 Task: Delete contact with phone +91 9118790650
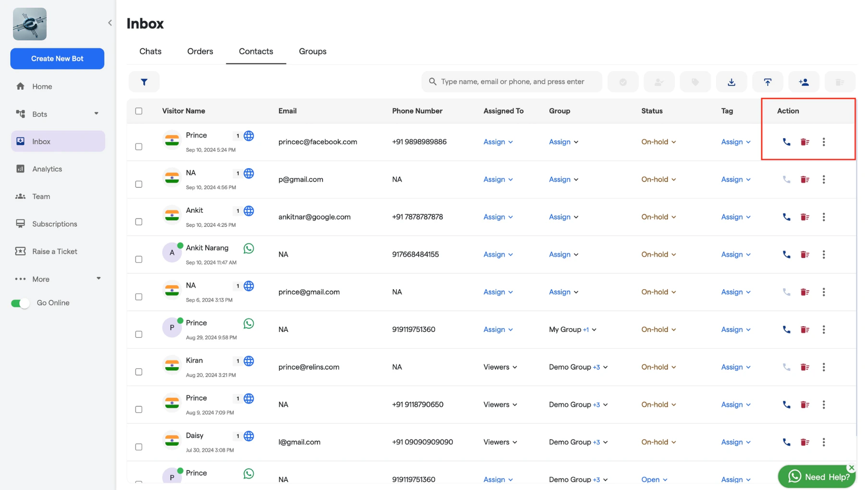pyautogui.click(x=805, y=404)
